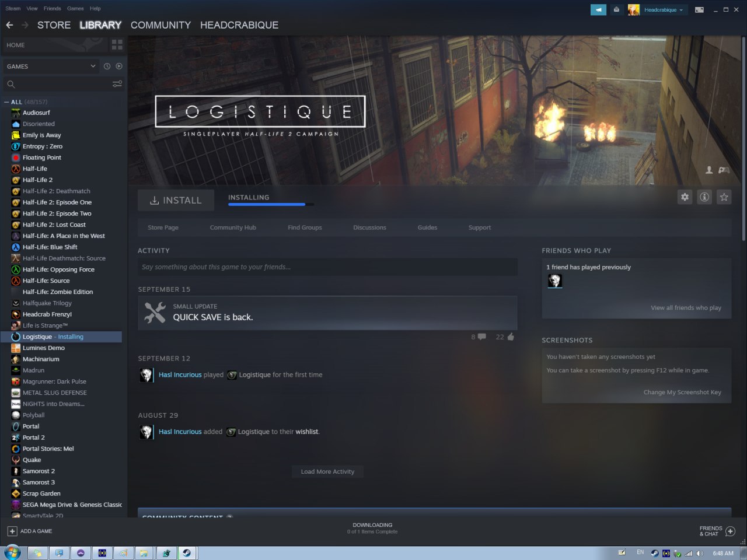The height and width of the screenshot is (560, 747).
Task: Open comments on QUICK SAVE update
Action: (481, 337)
